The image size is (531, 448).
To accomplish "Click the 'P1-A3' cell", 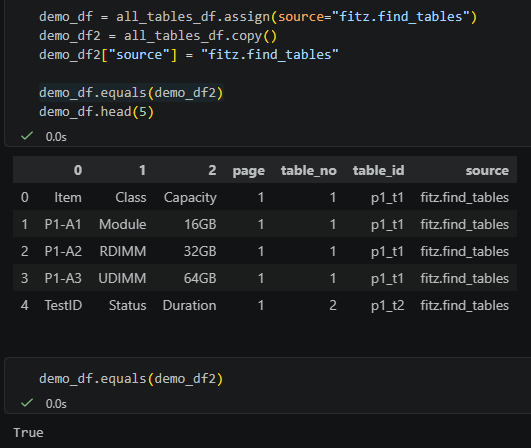I will click(63, 278).
